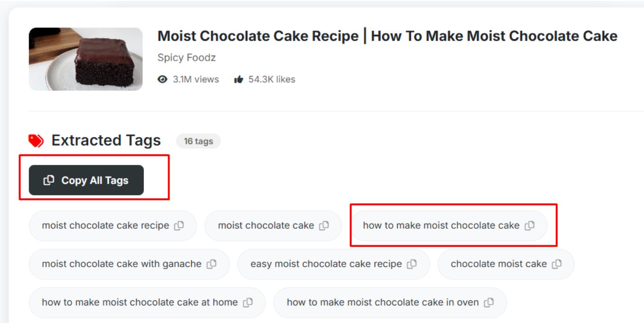Viewport: 644px width, 323px height.
Task: Click the views eye icon
Action: pyautogui.click(x=162, y=80)
